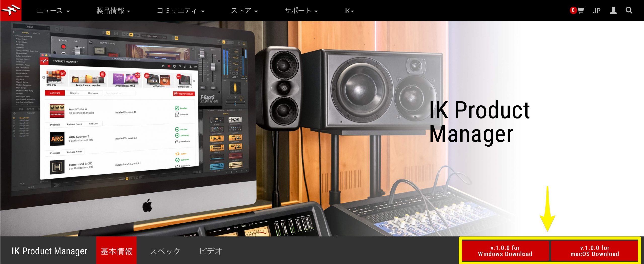Click v.1.0.0 for macOS Download button
Screen dimensions: 644x264
(594, 251)
